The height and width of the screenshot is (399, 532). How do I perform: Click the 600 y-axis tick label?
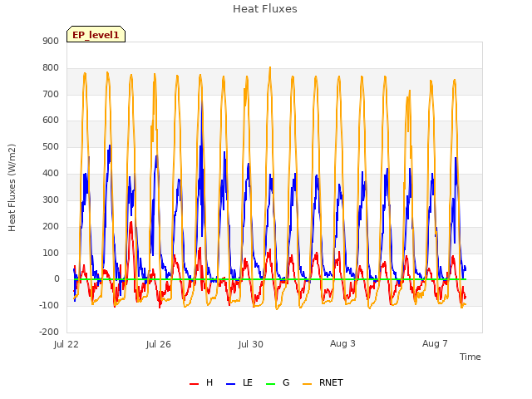51,120
